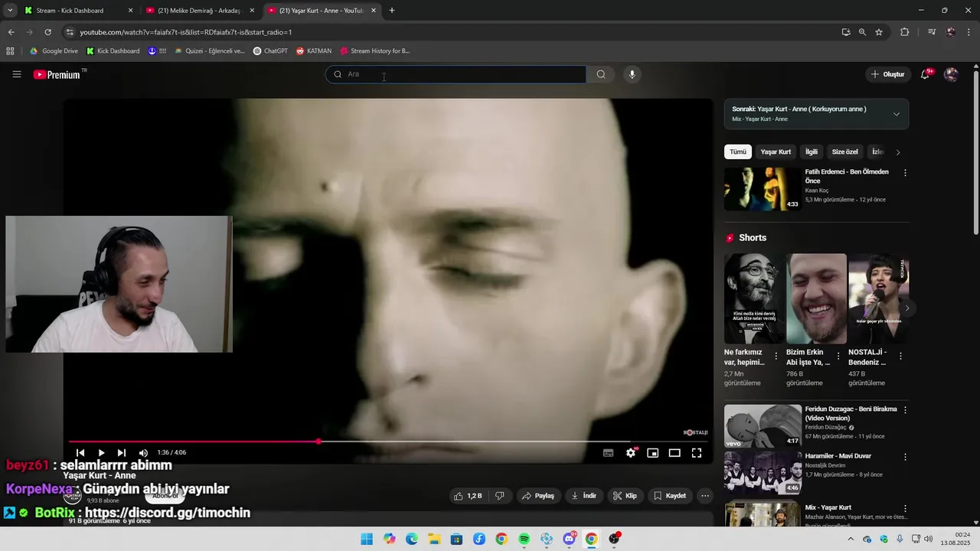
Task: Click the Oluştur create button
Action: (888, 74)
